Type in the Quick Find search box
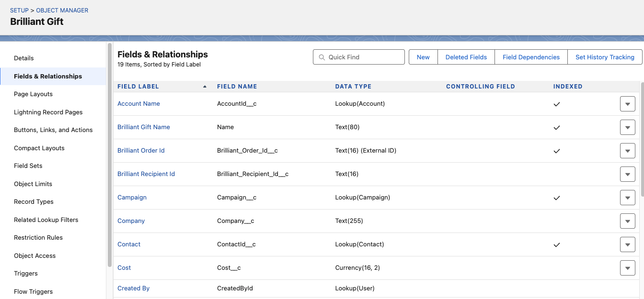This screenshot has width=644, height=299. [x=364, y=57]
